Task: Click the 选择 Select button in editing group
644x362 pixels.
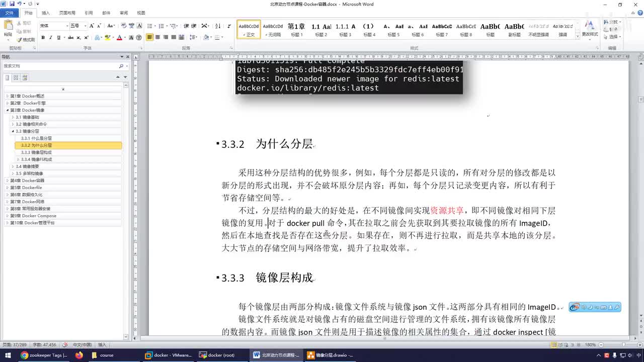Action: (x=612, y=37)
